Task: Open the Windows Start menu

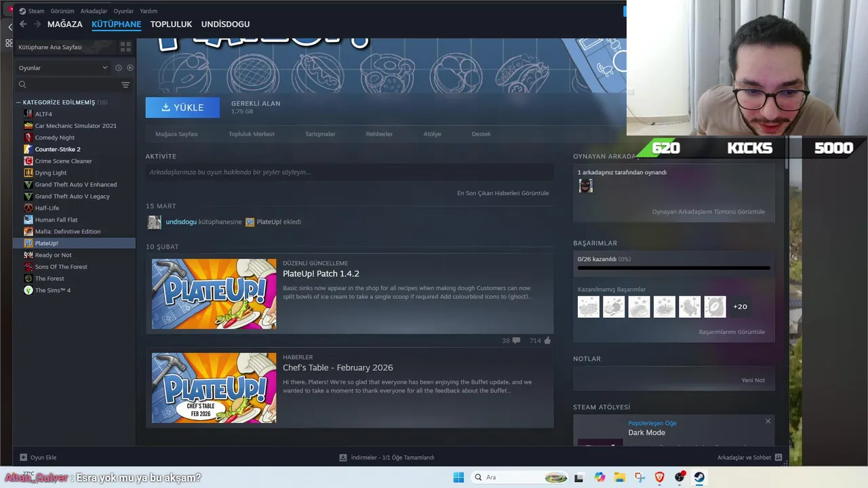Action: [458, 477]
